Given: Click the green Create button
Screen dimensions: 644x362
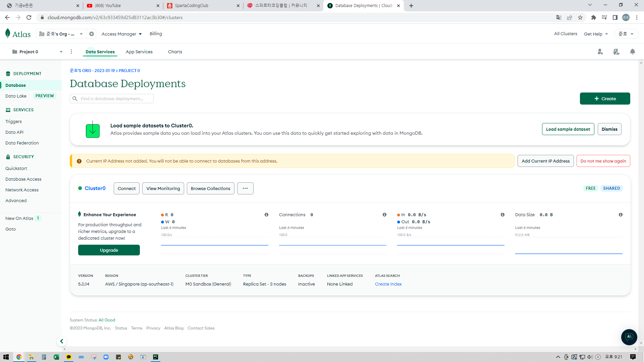Looking at the screenshot, I should click(x=605, y=99).
